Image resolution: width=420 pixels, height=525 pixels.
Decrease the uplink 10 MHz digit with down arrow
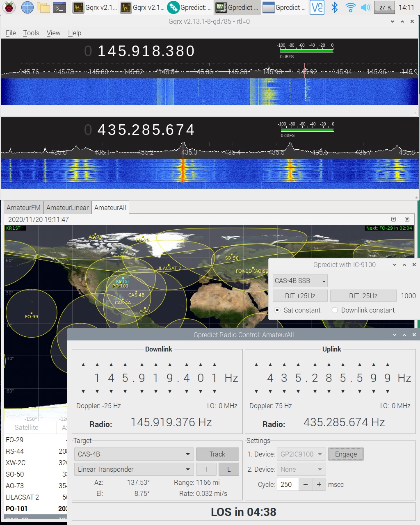pyautogui.click(x=284, y=391)
